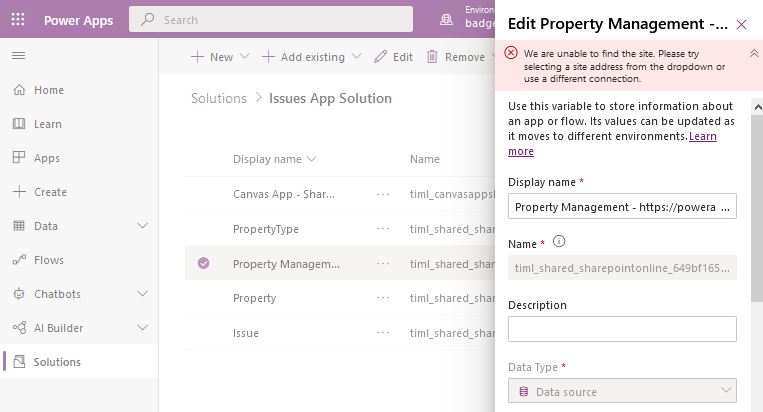Select the Property row display name
The image size is (763, 412).
[254, 298]
